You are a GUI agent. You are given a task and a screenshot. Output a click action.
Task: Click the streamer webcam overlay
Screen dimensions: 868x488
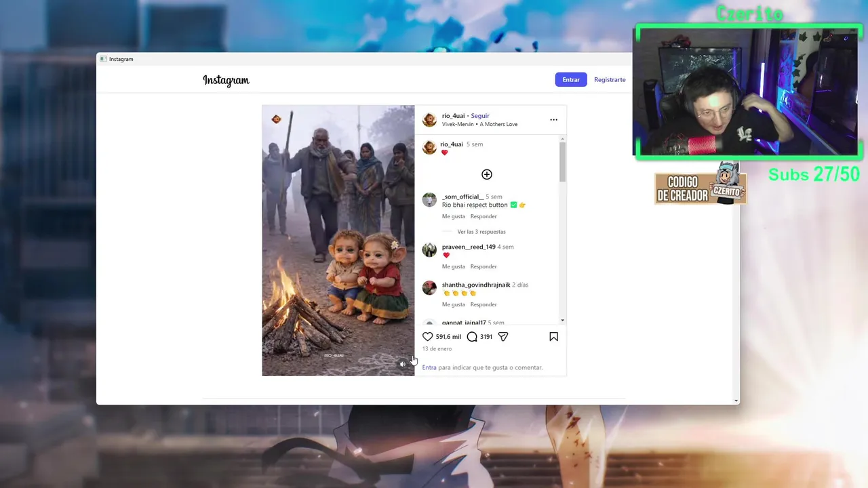pyautogui.click(x=748, y=92)
